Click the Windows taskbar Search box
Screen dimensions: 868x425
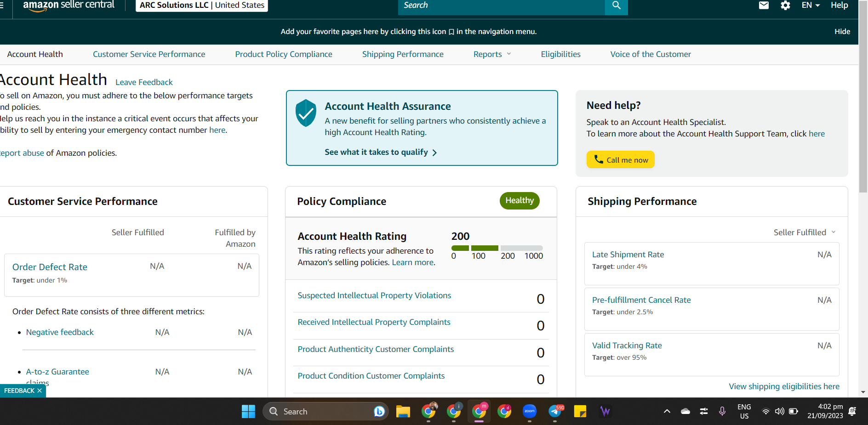[x=325, y=411]
